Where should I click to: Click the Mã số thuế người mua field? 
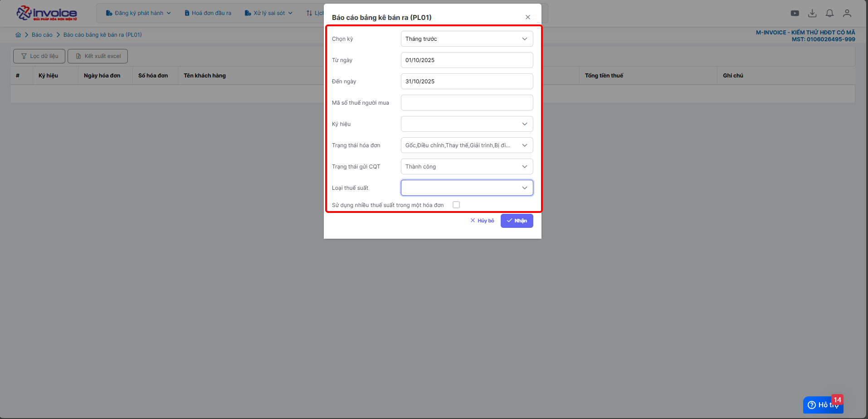[x=467, y=103]
